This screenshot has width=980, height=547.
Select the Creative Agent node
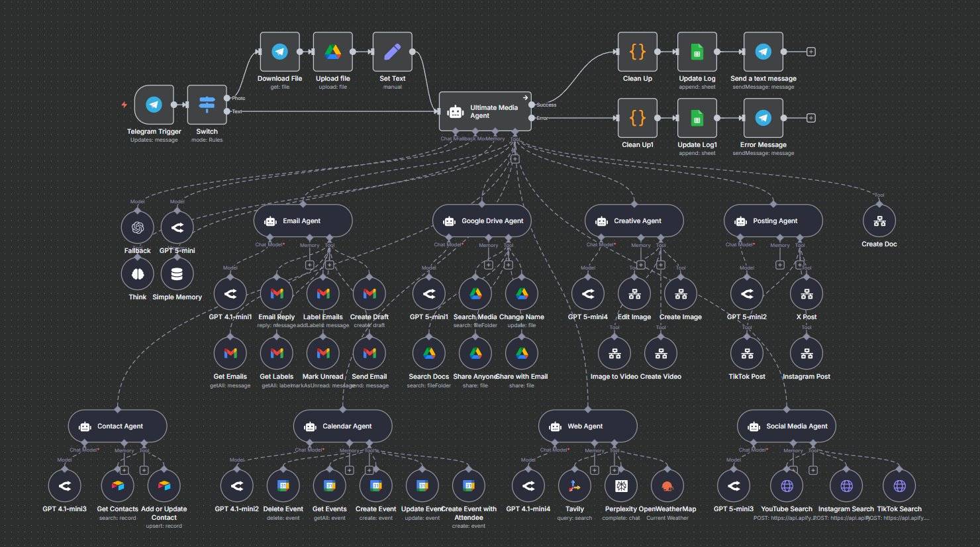tap(634, 221)
